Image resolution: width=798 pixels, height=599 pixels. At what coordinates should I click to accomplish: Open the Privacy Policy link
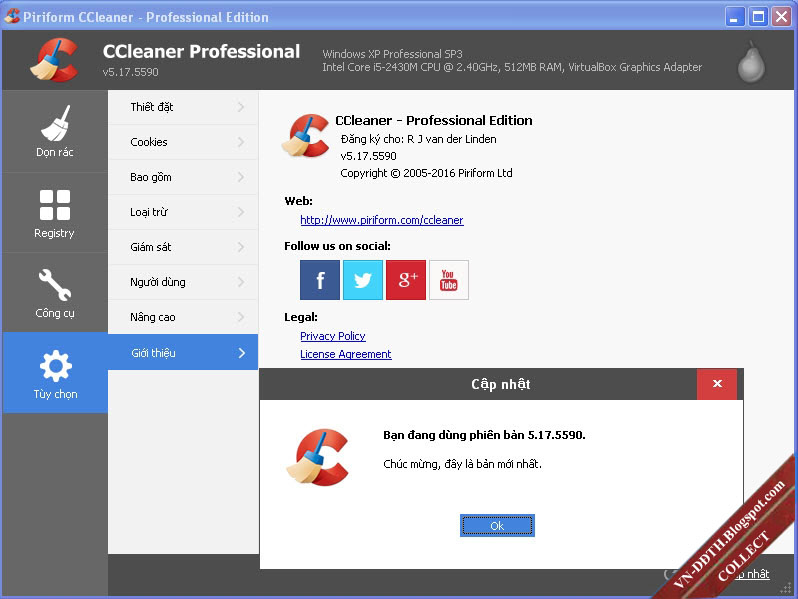pos(333,336)
